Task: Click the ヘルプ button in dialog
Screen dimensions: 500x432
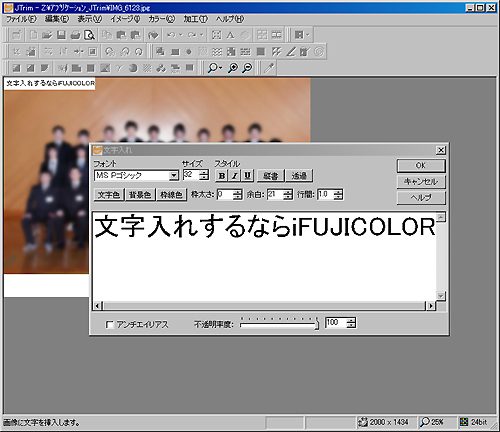Action: [x=421, y=198]
